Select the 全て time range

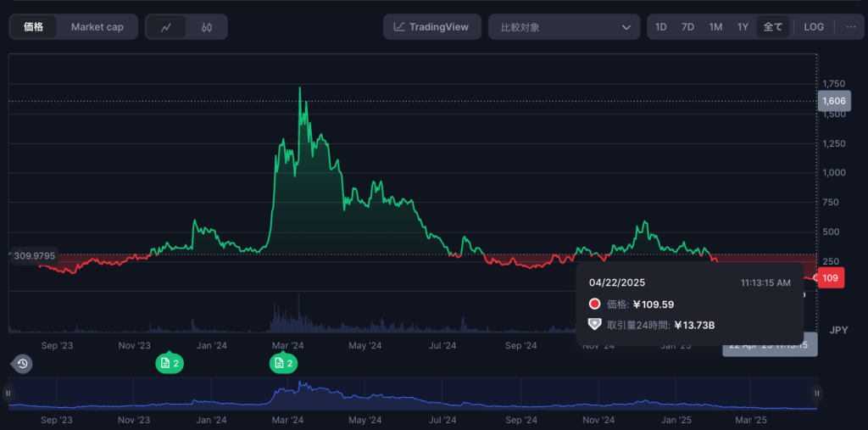pyautogui.click(x=772, y=27)
